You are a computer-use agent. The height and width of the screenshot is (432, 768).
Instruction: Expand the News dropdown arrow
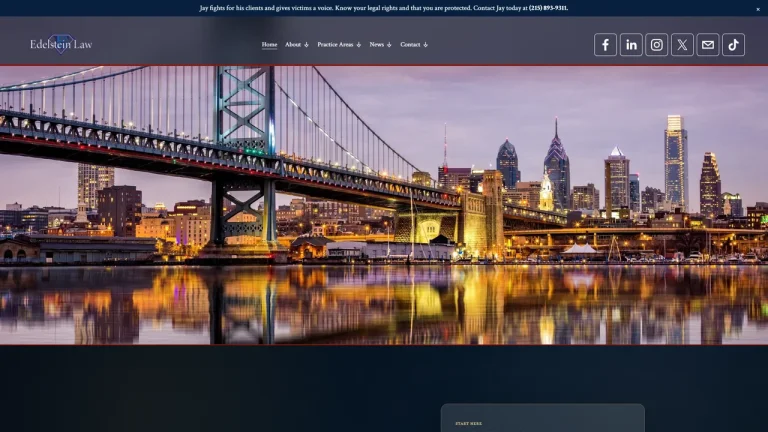tap(389, 45)
